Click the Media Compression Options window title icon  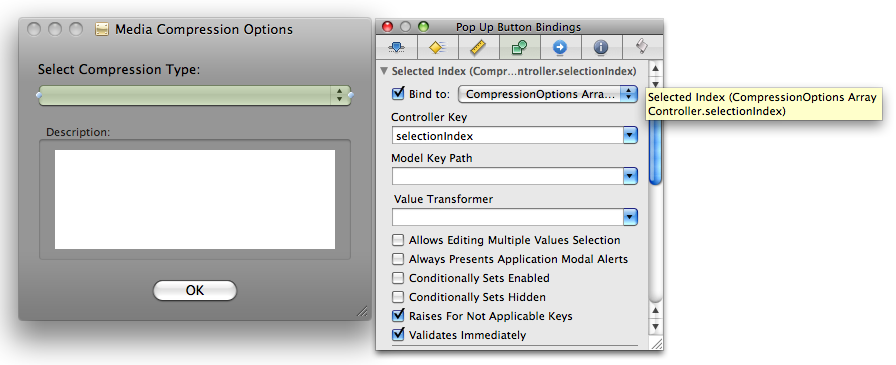coord(102,29)
